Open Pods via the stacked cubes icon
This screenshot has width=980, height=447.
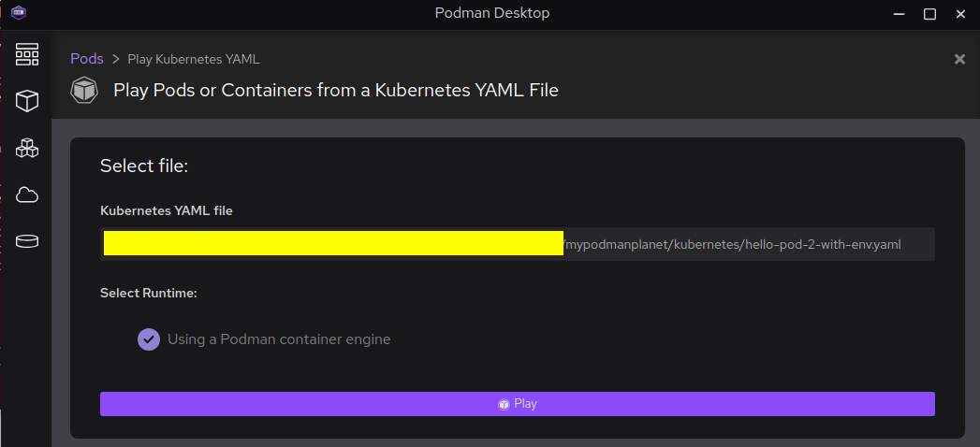(27, 148)
